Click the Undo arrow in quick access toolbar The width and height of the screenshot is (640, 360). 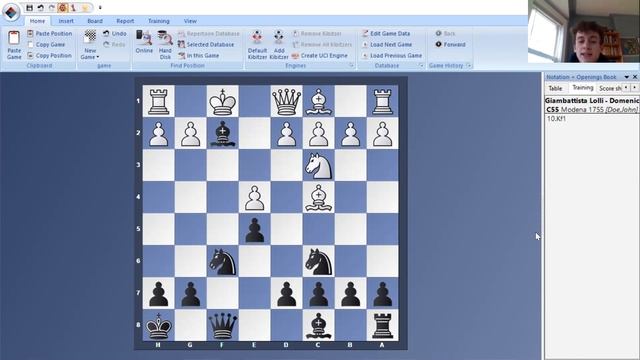pyautogui.click(x=40, y=7)
